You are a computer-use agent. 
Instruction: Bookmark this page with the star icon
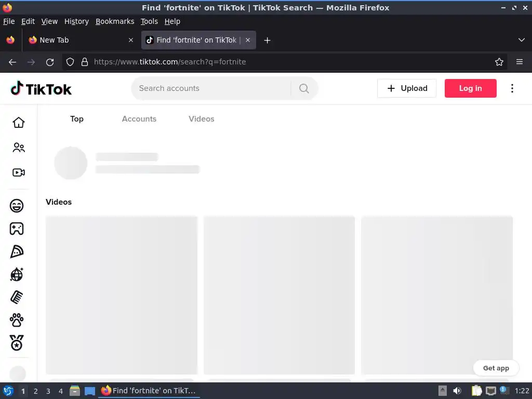pos(499,62)
